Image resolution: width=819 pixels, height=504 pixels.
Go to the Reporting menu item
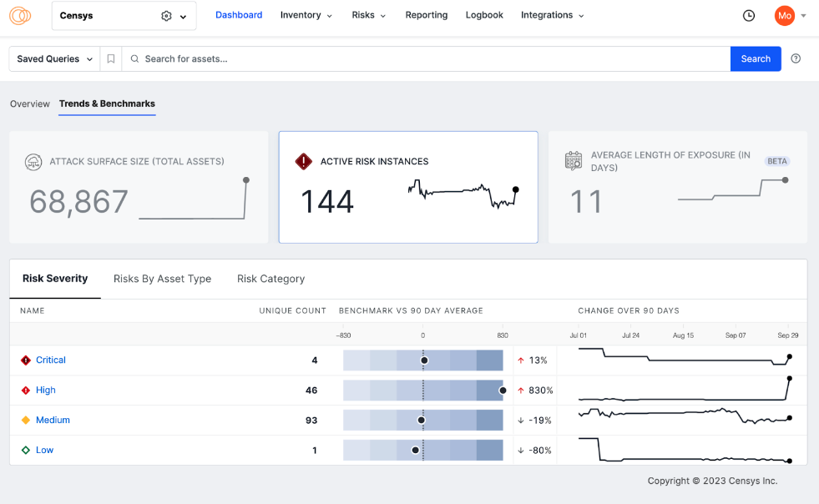(x=426, y=15)
